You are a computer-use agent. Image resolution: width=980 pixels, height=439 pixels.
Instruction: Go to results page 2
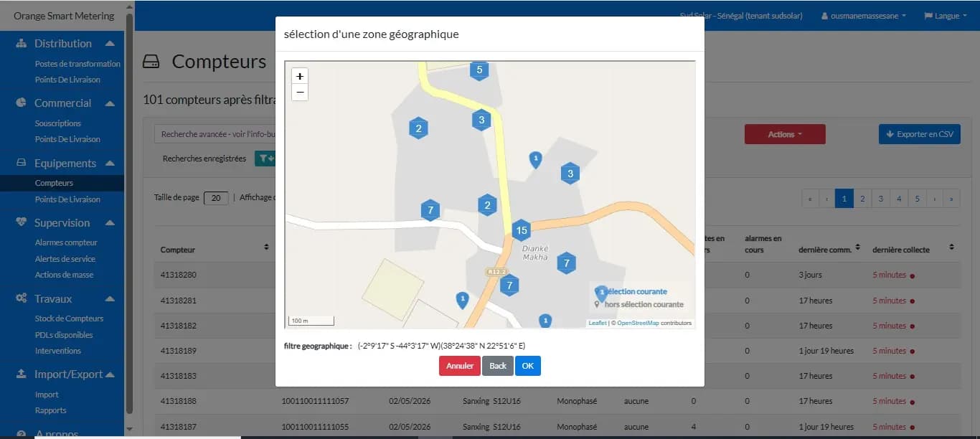pyautogui.click(x=862, y=199)
